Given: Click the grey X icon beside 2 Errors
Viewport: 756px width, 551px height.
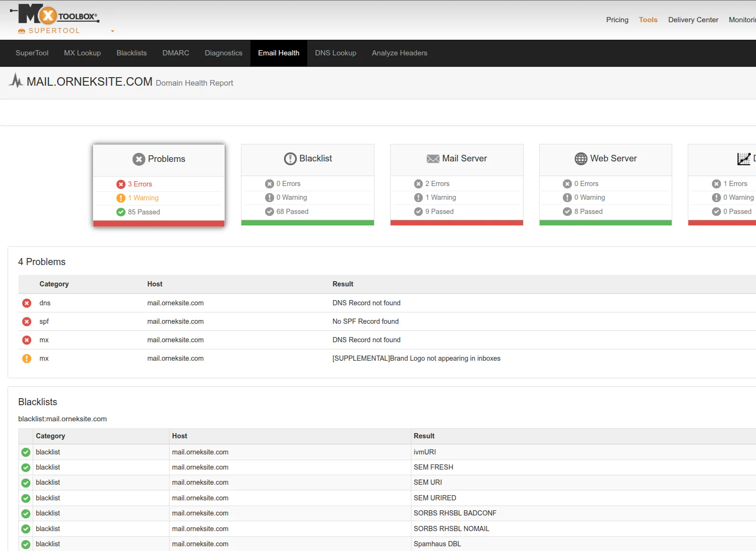Looking at the screenshot, I should (x=418, y=184).
